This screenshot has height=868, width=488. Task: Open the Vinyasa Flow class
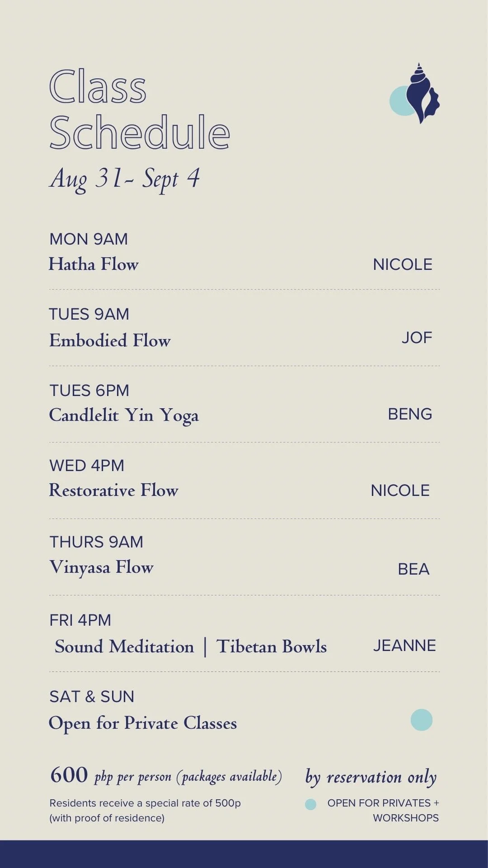(101, 568)
